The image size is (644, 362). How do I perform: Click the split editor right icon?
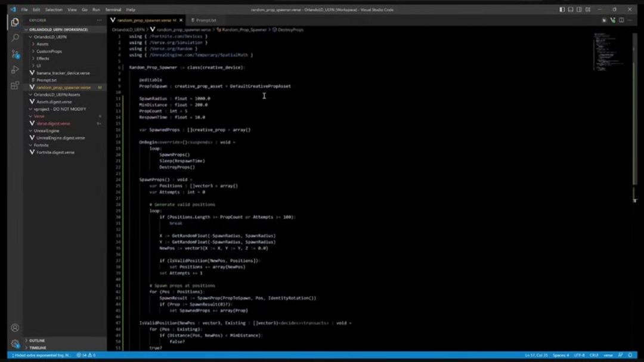coord(621,20)
